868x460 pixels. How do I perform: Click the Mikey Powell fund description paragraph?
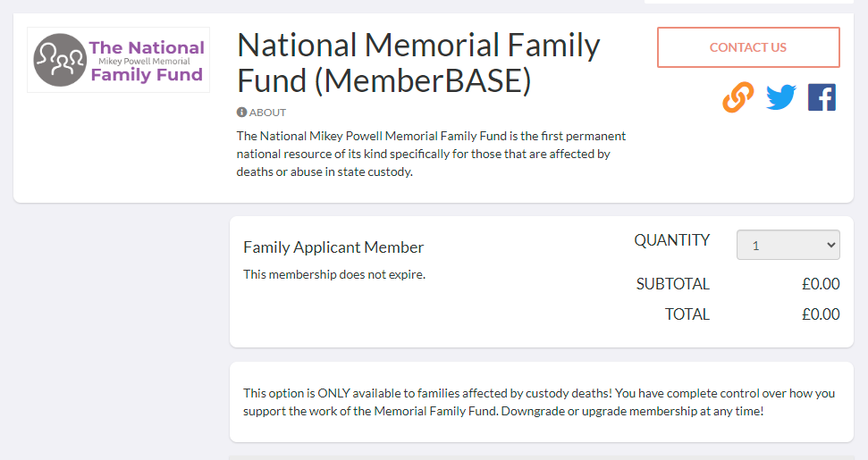coord(431,154)
